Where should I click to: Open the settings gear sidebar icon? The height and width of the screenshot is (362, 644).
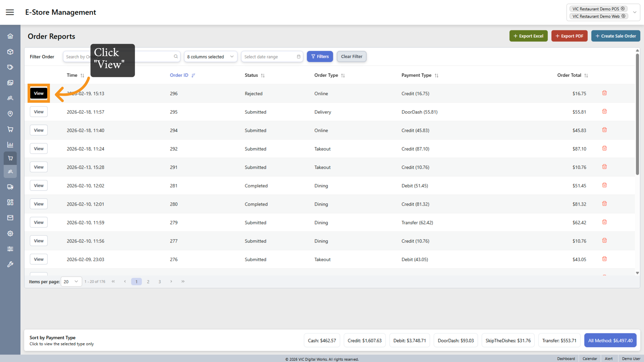(x=10, y=233)
